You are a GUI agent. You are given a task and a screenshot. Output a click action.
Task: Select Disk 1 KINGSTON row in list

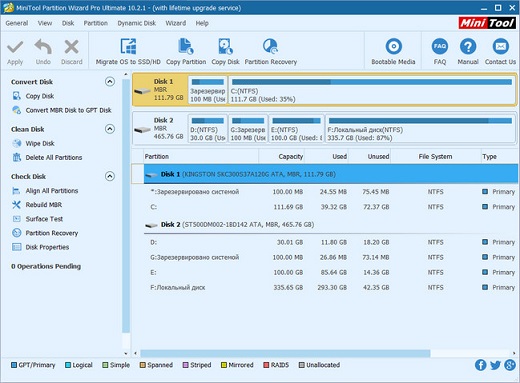331,174
